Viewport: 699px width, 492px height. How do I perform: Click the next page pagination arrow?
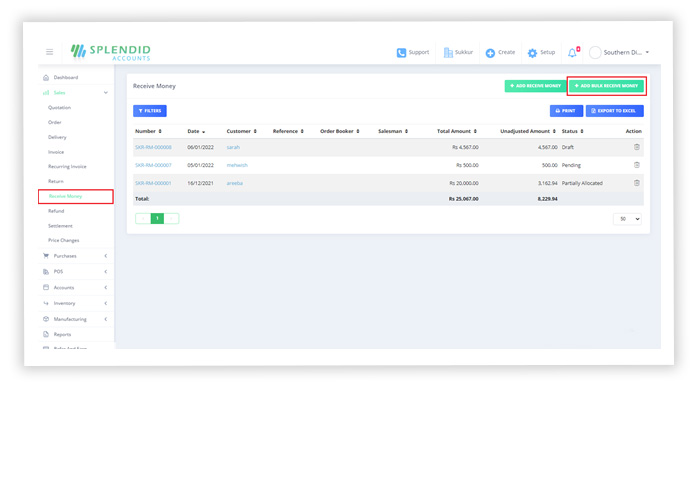coord(171,218)
